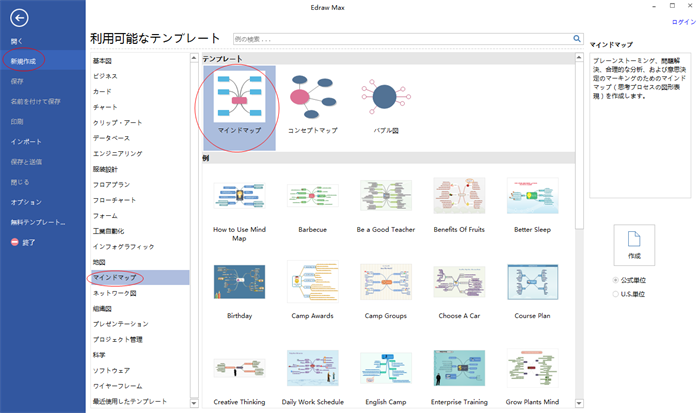This screenshot has width=700, height=413.
Task: Open the Daily Work Schedule example
Action: coord(312,368)
